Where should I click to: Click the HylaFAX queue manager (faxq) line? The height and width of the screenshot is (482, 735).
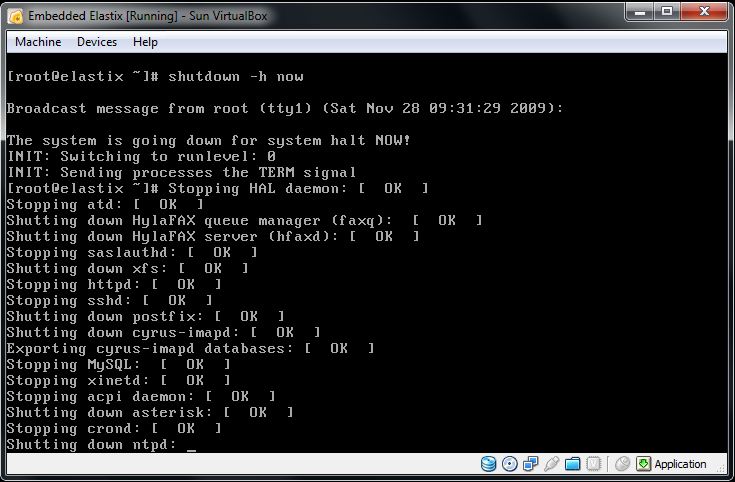(x=244, y=220)
